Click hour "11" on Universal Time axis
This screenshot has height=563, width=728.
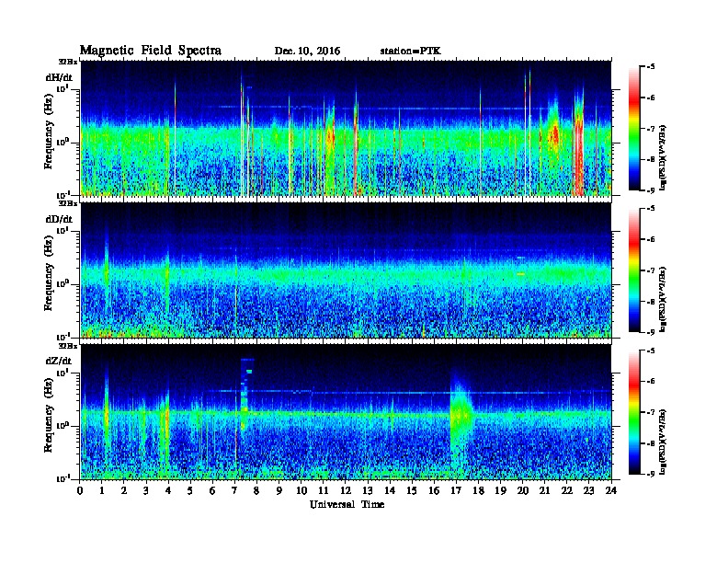click(x=324, y=490)
